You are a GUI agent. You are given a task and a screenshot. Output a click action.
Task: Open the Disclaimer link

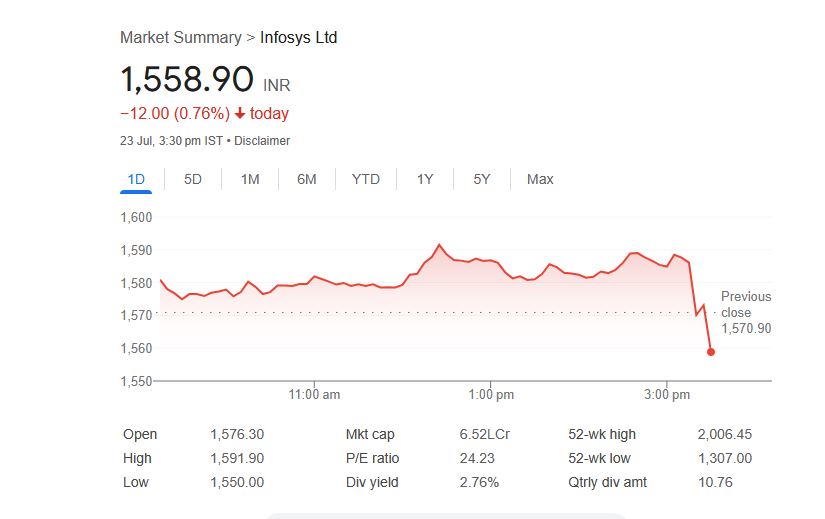(x=262, y=141)
